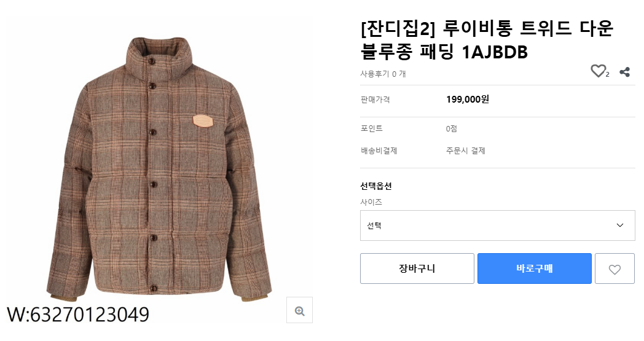Screen dimensions: 644x341
Task: Click the 포인트 label
Action: point(371,128)
